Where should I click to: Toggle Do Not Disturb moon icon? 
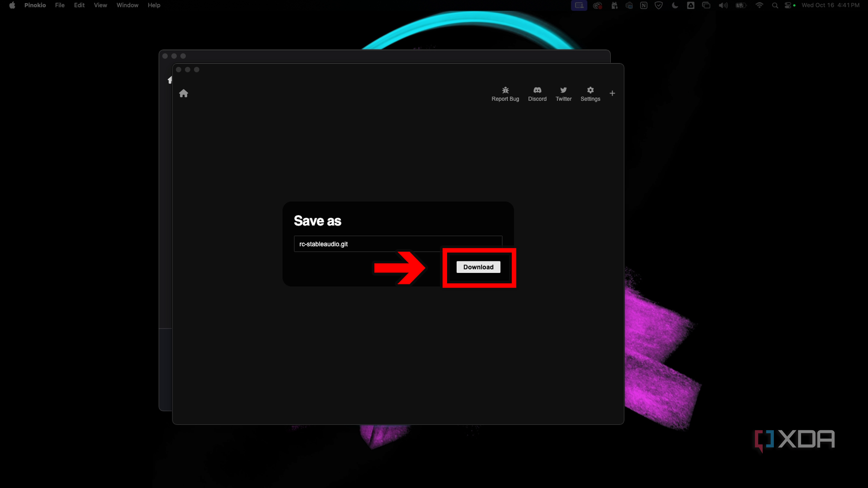click(x=674, y=5)
